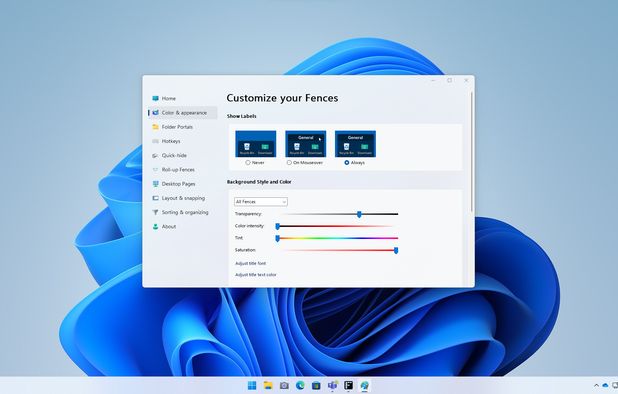The height and width of the screenshot is (394, 618).
Task: Click the settings window vertical scrollbar
Action: click(x=471, y=152)
